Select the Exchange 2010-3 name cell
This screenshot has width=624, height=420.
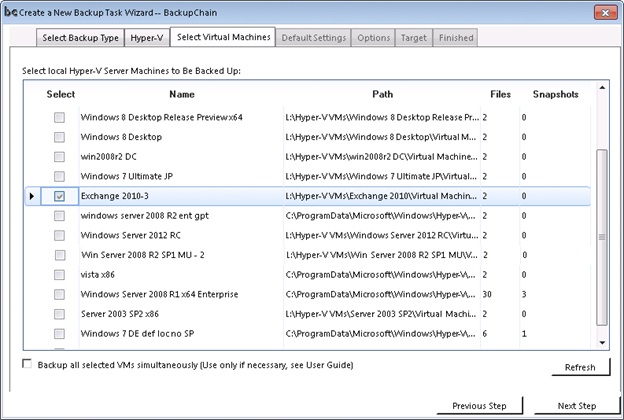[181, 196]
